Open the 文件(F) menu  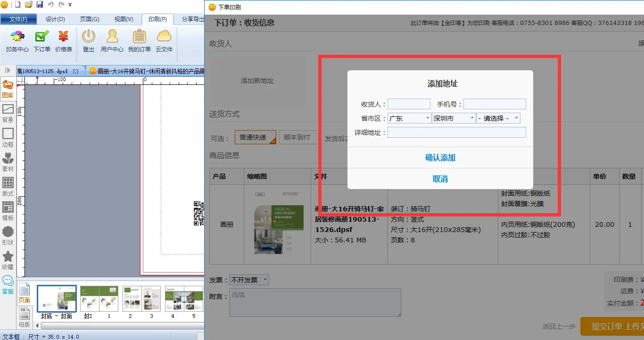pyautogui.click(x=18, y=19)
